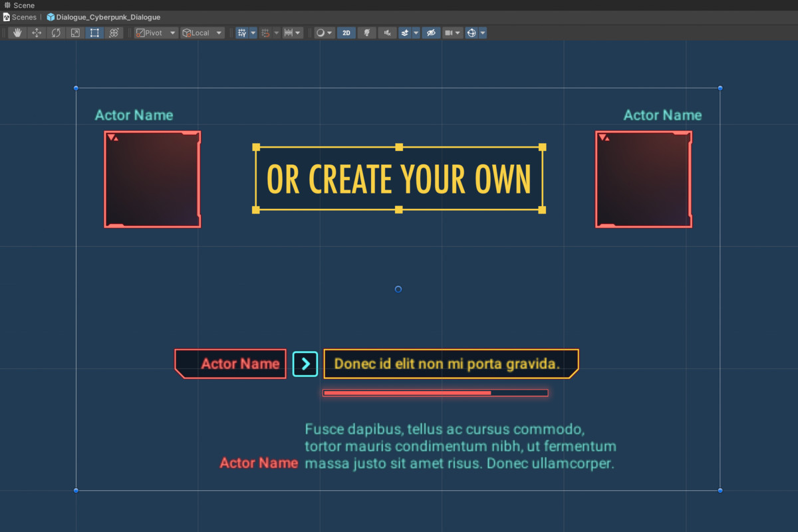
Task: Select the OR CREATE YOUR OWN text element
Action: click(x=398, y=178)
